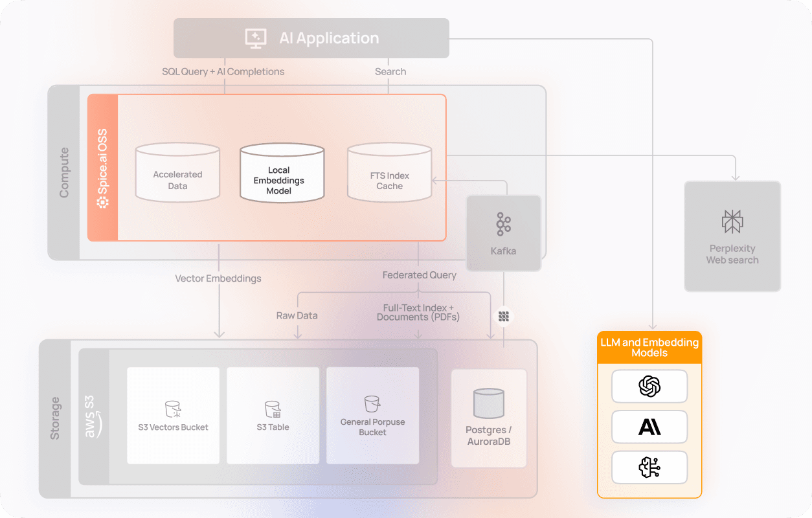
Task: Select the Anthropic logo icon
Action: (x=649, y=427)
